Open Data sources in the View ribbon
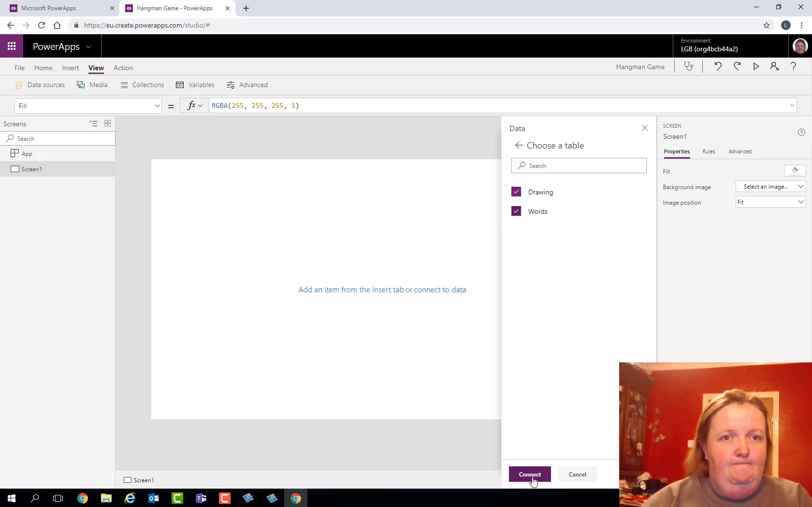The width and height of the screenshot is (812, 507). [40, 85]
